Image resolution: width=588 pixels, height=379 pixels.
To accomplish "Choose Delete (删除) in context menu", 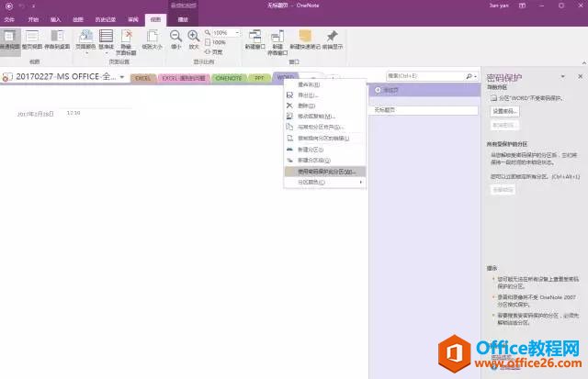I will (325, 106).
